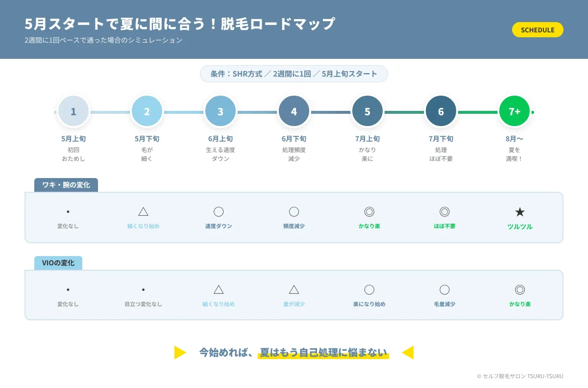Click the 楽になり始め text

point(369,304)
